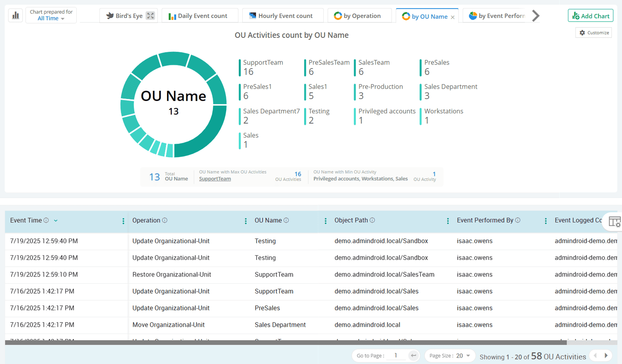
Task: Show info for Operation column
Action: point(165,221)
